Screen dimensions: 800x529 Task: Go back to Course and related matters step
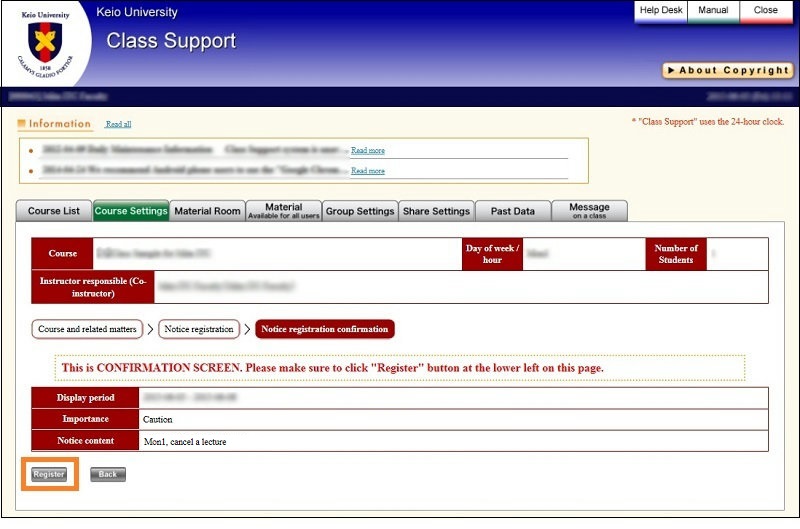point(87,329)
